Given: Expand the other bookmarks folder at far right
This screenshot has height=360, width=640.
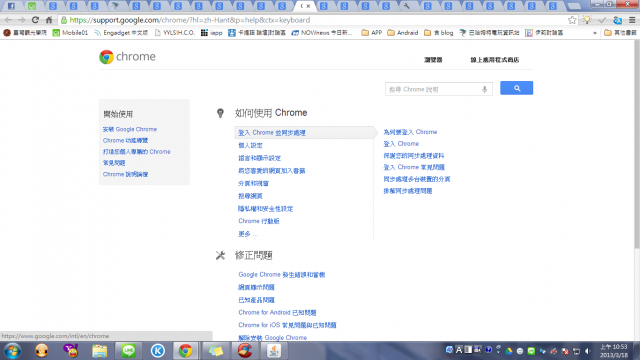Looking at the screenshot, I should [x=620, y=33].
